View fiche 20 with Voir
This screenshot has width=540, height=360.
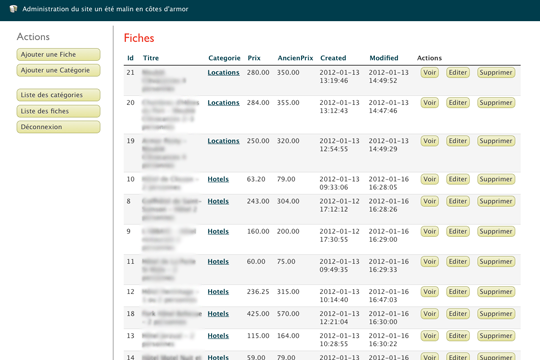click(429, 103)
